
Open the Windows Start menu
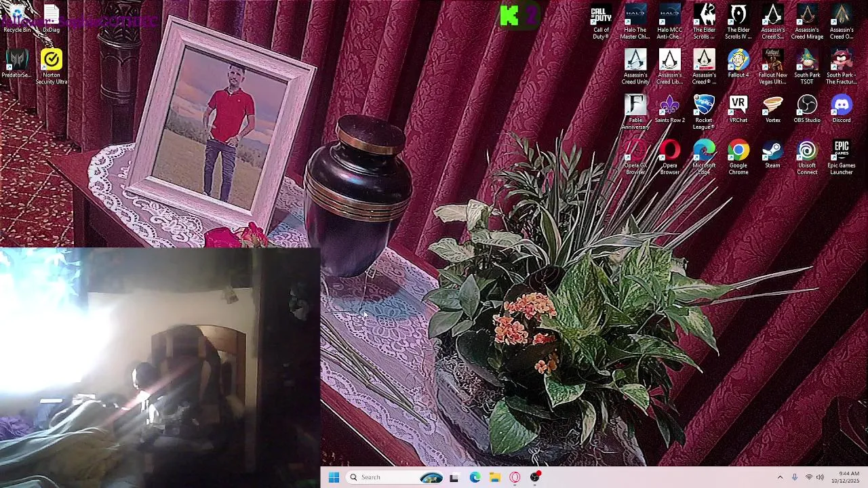click(334, 477)
